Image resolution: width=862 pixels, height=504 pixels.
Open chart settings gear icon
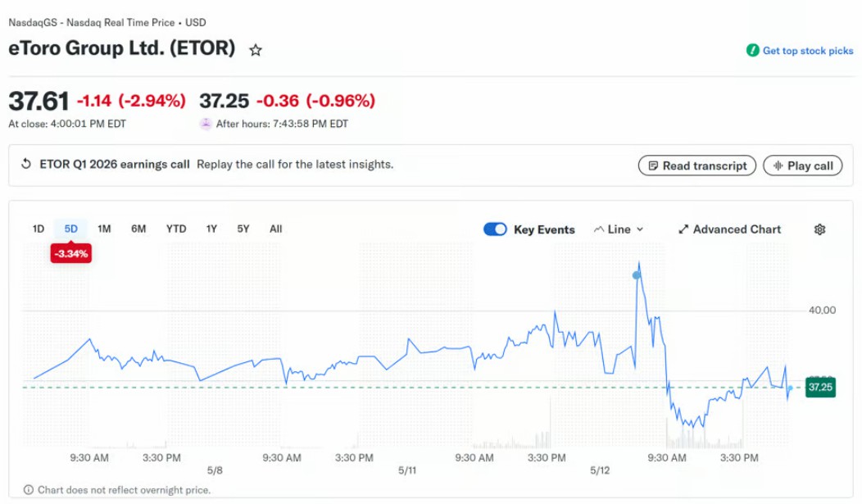(x=819, y=229)
